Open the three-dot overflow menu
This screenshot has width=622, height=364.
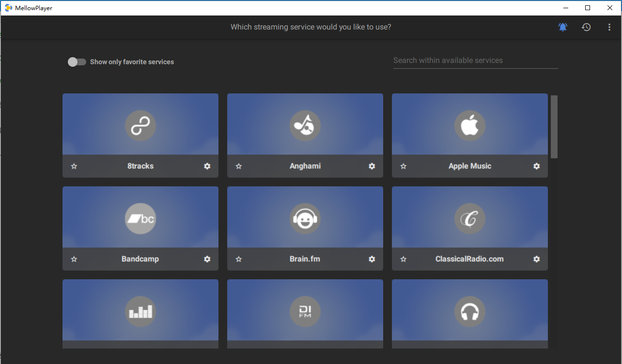coord(609,27)
